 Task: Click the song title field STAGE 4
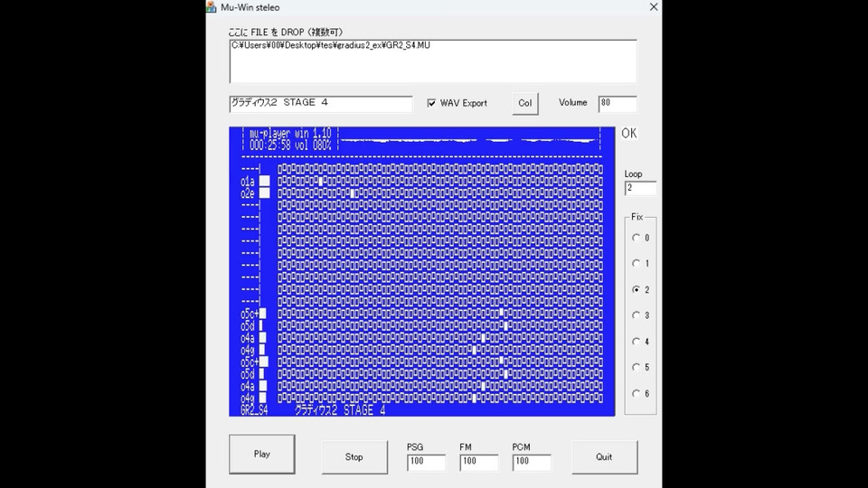[x=320, y=103]
